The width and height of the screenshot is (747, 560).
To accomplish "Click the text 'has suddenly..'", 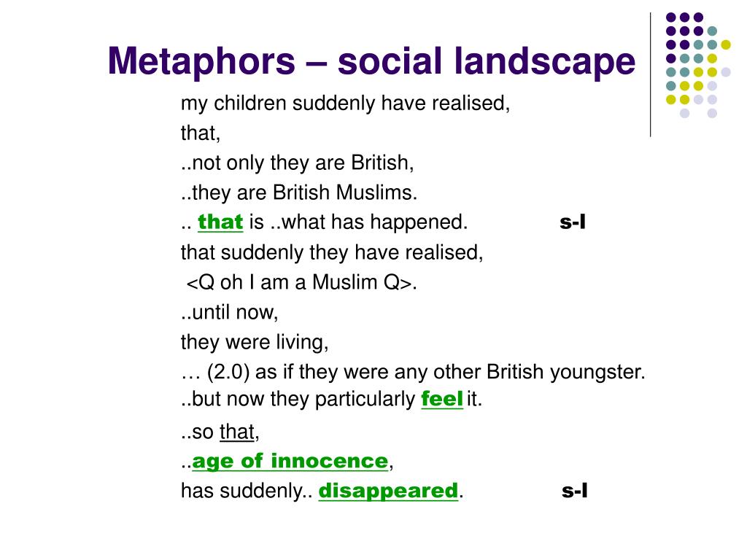I will [x=247, y=491].
